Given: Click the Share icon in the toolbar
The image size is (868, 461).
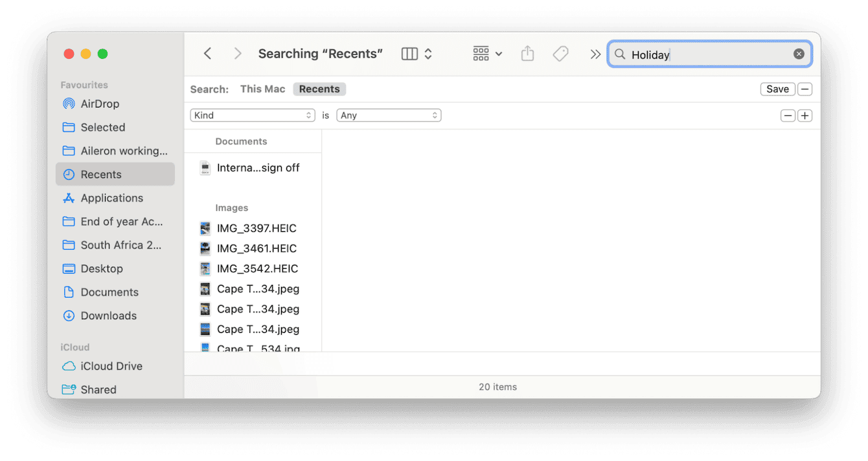Looking at the screenshot, I should pyautogui.click(x=527, y=54).
